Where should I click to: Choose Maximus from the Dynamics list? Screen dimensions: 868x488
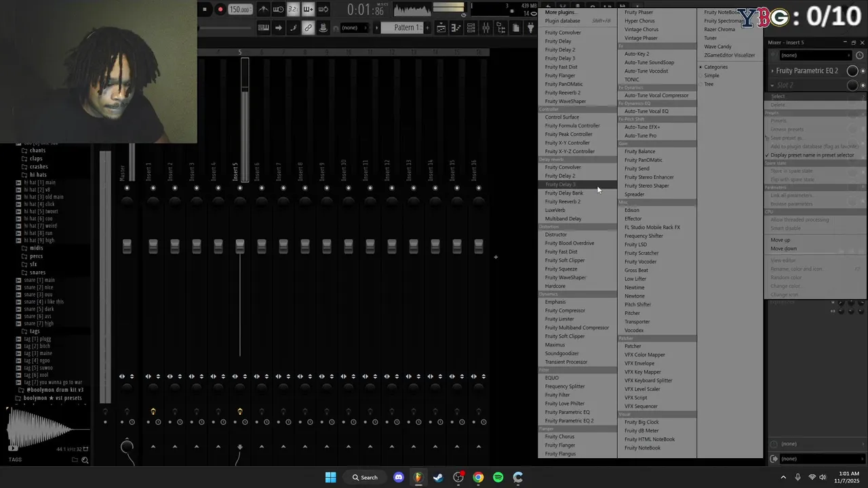tap(555, 345)
